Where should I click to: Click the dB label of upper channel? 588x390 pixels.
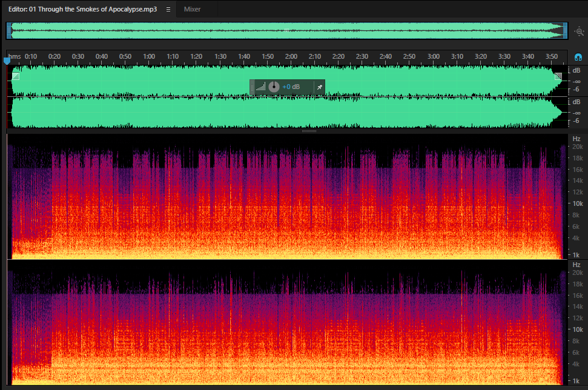point(576,70)
